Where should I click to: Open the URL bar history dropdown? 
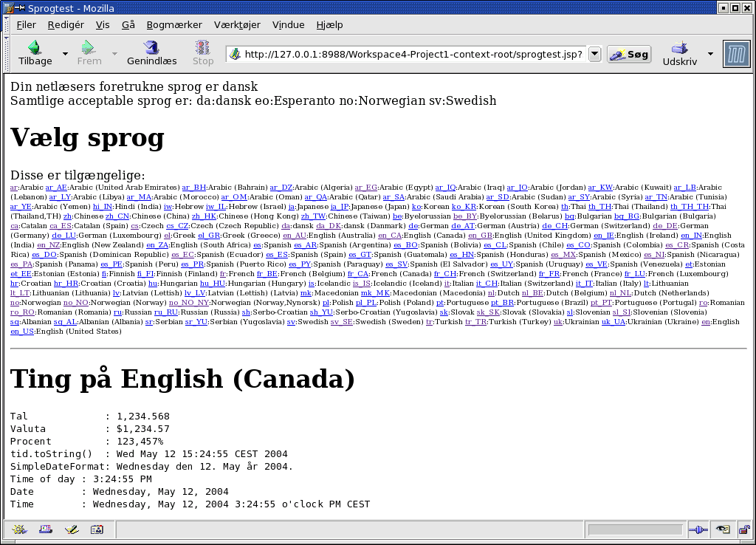click(594, 54)
